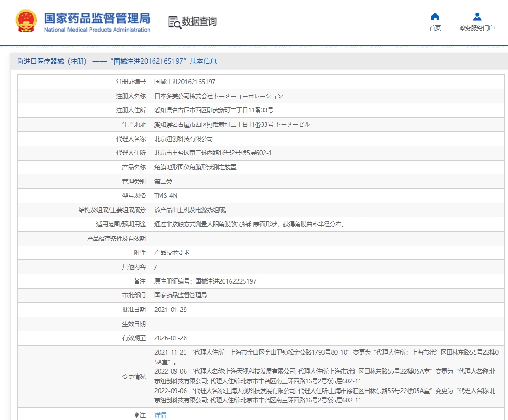Open 政务服务门户 via the person icon
Viewport: 508px width, 420px height.
477,17
